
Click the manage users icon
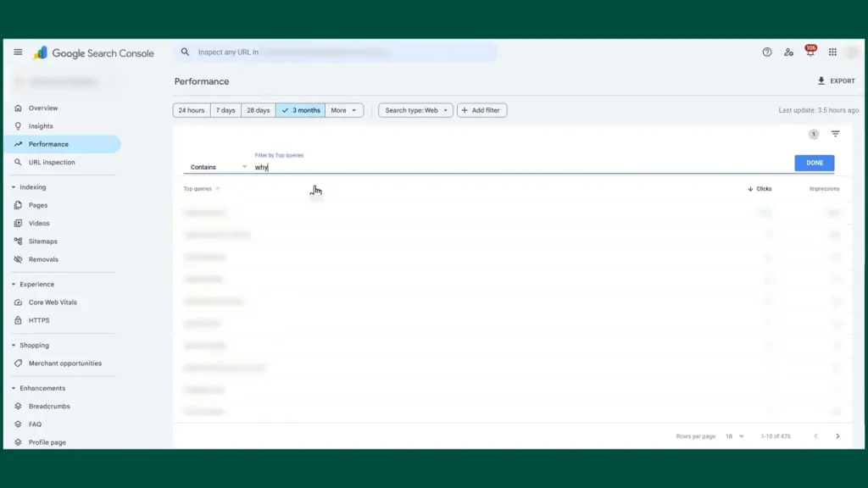pyautogui.click(x=789, y=53)
